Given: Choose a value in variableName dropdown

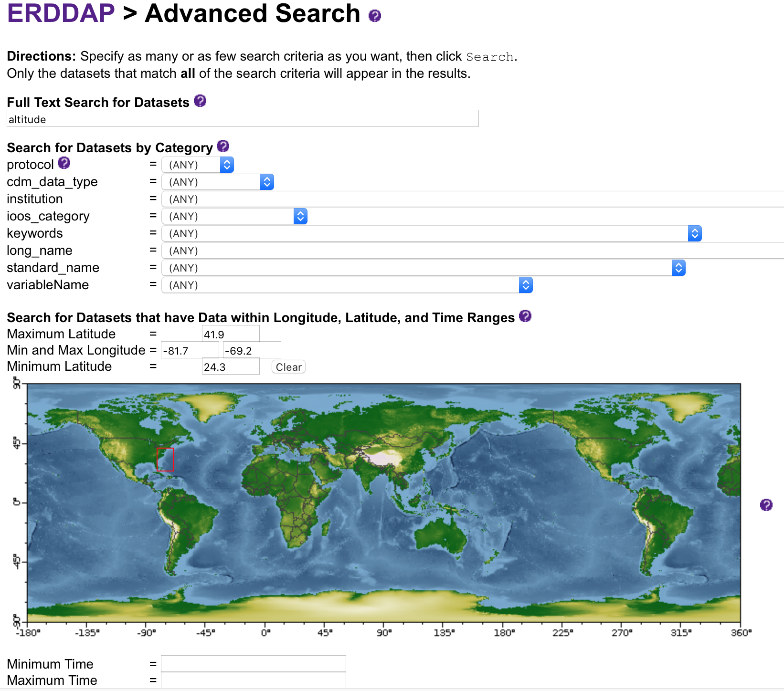Looking at the screenshot, I should tap(347, 285).
